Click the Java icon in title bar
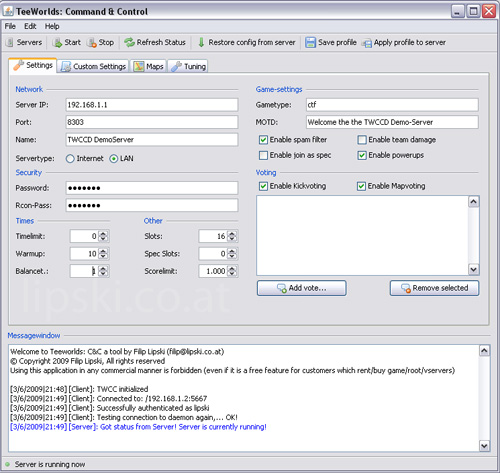 pos(8,11)
